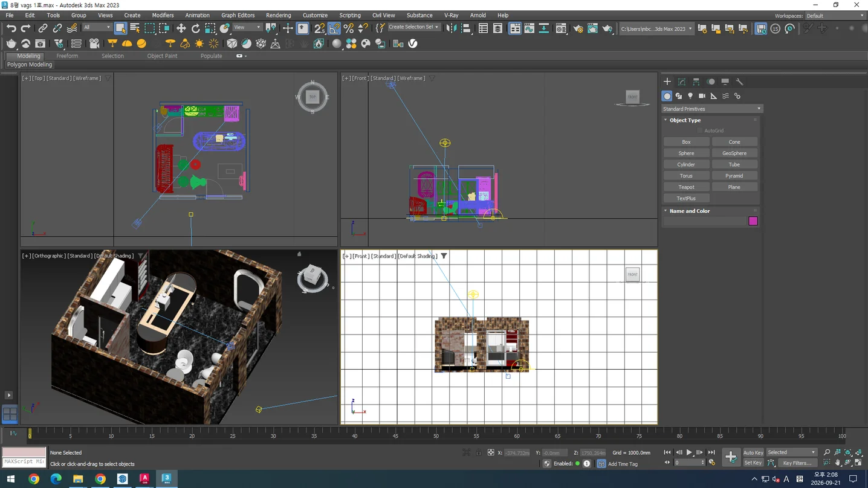Activate the Select Object tool
This screenshot has height=488, width=868.
pos(121,28)
